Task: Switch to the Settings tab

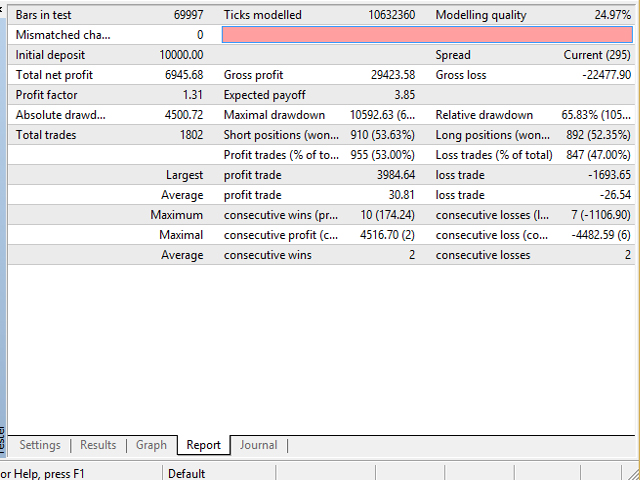Action: [40, 445]
